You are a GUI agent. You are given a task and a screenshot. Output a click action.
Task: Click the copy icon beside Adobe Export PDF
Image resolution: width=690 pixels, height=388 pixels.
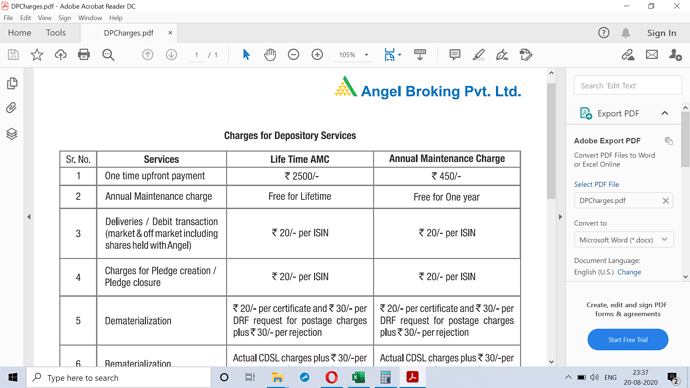pyautogui.click(x=668, y=141)
